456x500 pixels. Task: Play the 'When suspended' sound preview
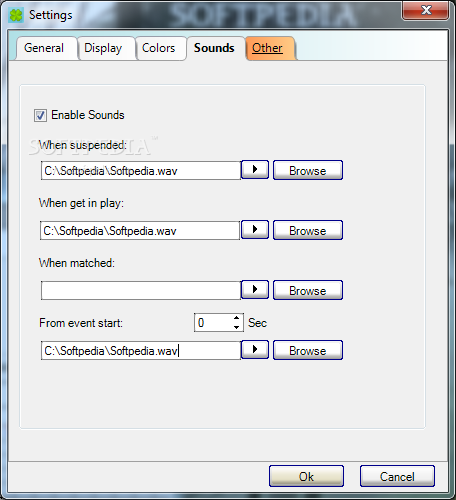[x=255, y=170]
